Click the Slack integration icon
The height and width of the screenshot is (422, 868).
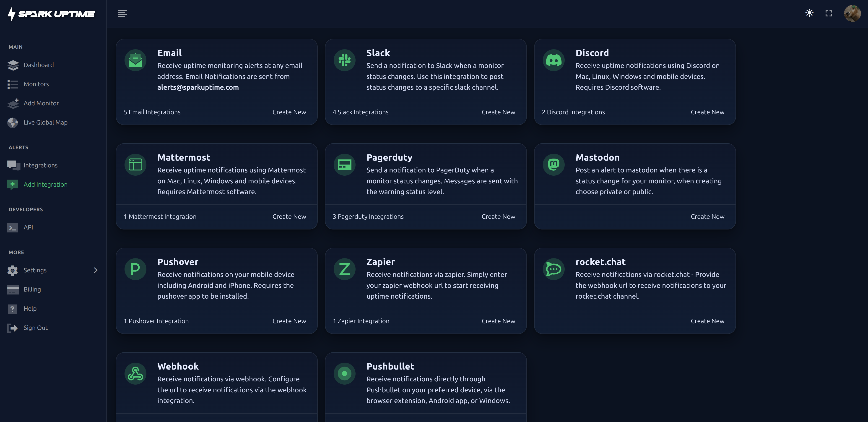point(344,60)
